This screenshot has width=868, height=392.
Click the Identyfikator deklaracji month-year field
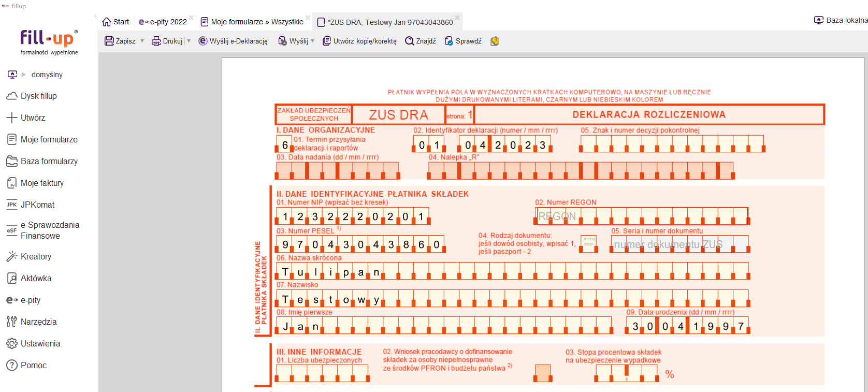click(x=505, y=144)
